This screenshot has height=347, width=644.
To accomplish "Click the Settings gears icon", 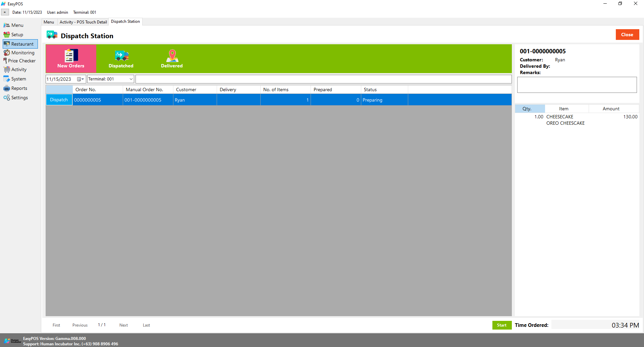I will click(x=6, y=98).
